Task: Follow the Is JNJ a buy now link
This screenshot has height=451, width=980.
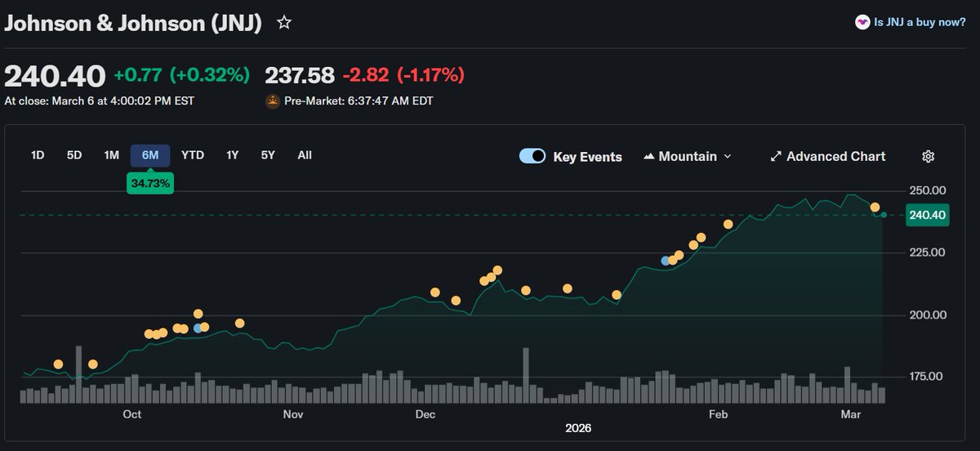Action: pyautogui.click(x=920, y=22)
